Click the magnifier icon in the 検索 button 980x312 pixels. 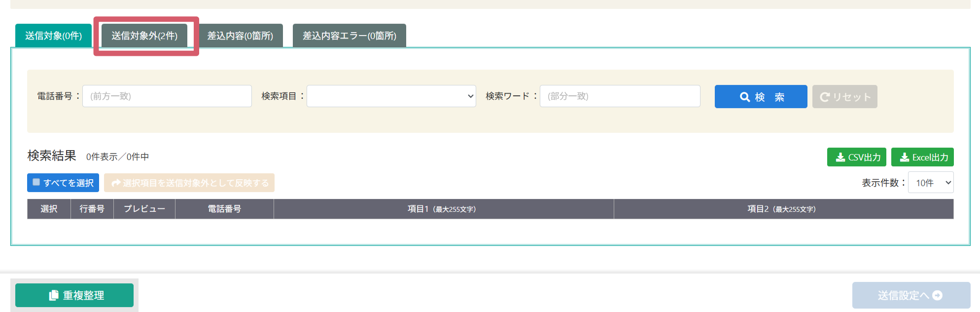[x=745, y=97]
